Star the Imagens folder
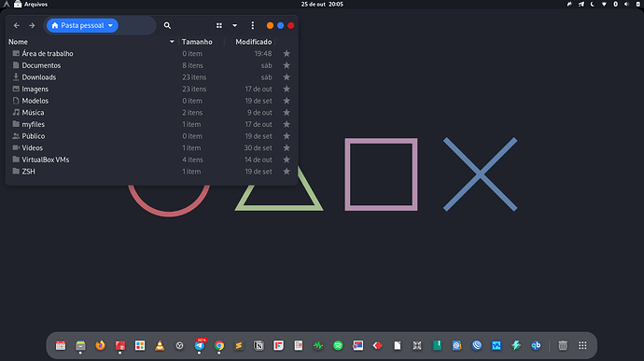This screenshot has width=644, height=361. coord(287,90)
